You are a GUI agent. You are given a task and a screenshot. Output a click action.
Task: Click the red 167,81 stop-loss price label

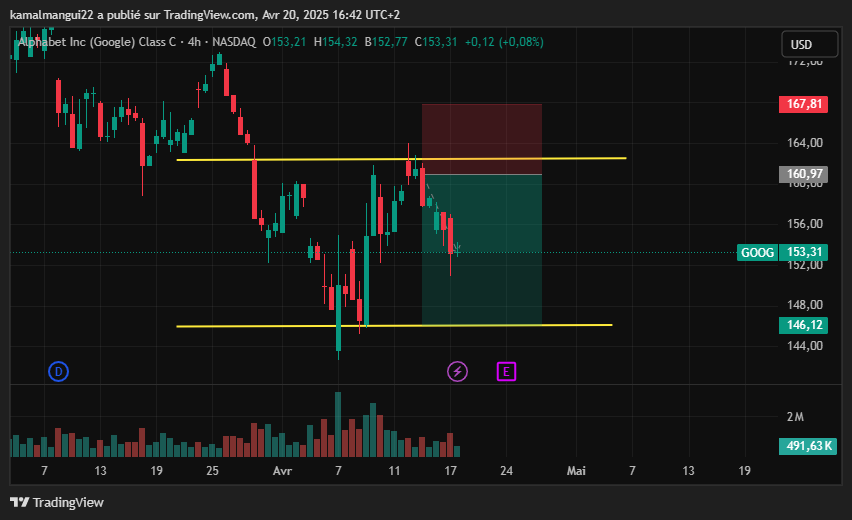pos(803,104)
